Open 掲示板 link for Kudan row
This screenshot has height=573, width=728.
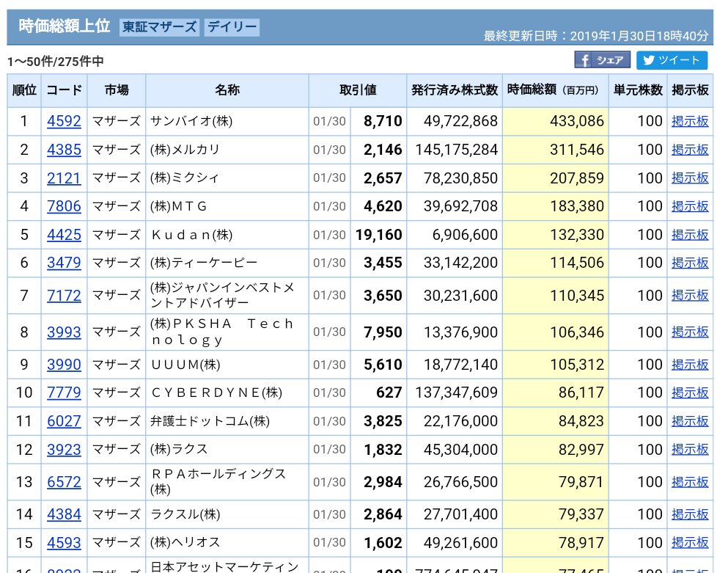pos(690,235)
